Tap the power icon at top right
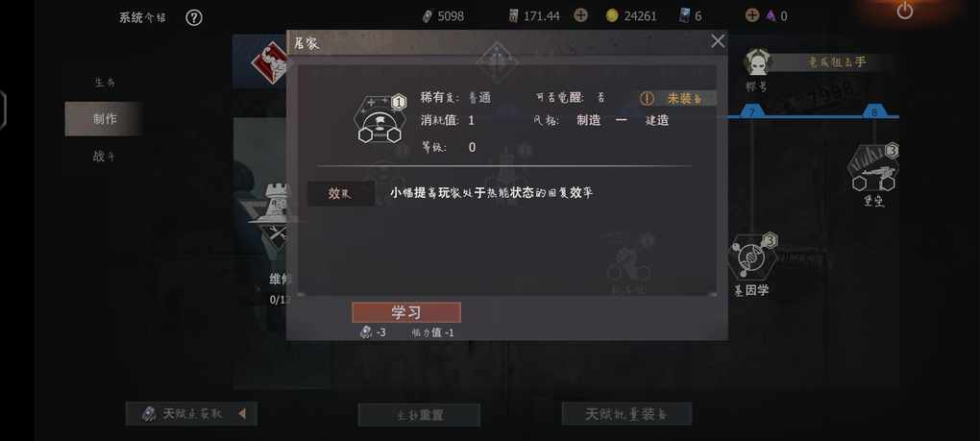Image resolution: width=980 pixels, height=441 pixels. pos(904,11)
